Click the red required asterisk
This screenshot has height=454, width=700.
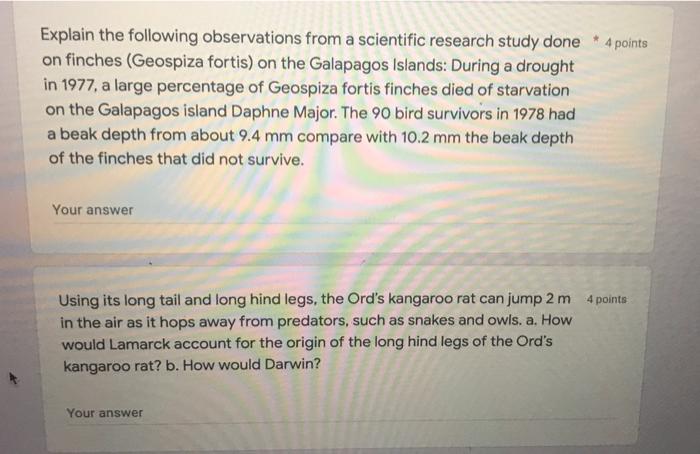pyautogui.click(x=595, y=41)
